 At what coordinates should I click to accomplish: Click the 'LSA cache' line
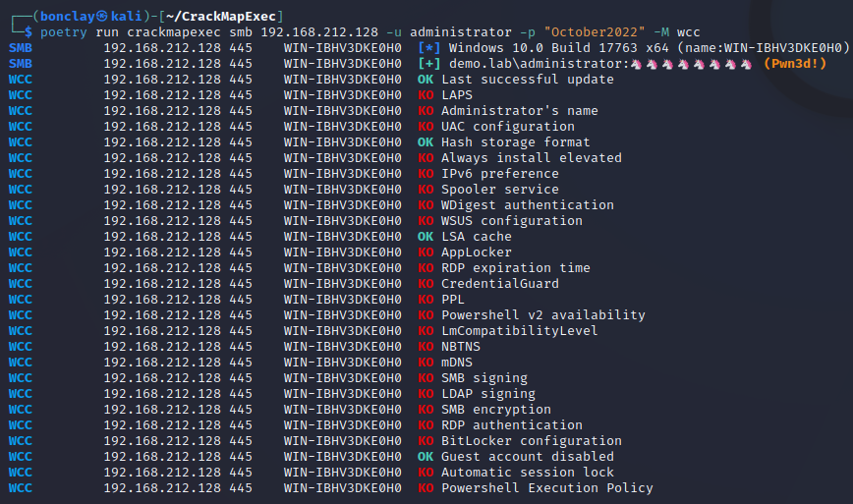tap(477, 237)
